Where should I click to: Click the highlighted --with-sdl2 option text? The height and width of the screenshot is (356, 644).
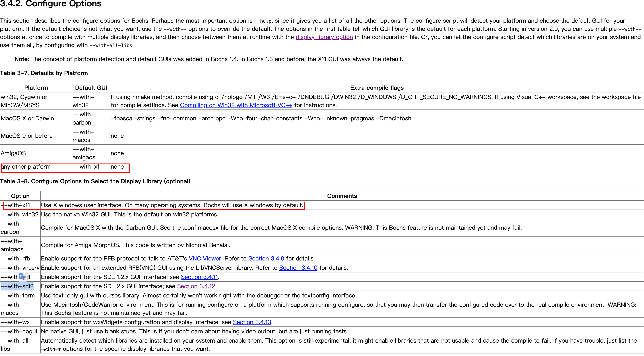pyautogui.click(x=17, y=286)
